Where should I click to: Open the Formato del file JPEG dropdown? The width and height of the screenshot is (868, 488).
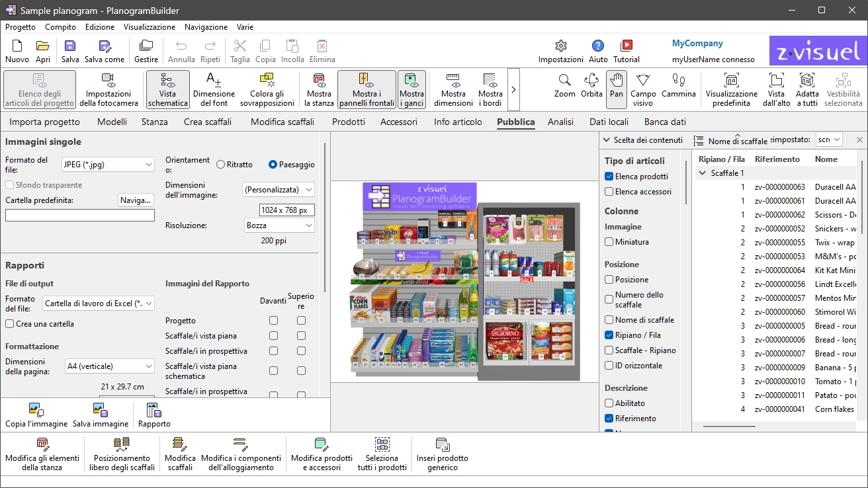(107, 165)
